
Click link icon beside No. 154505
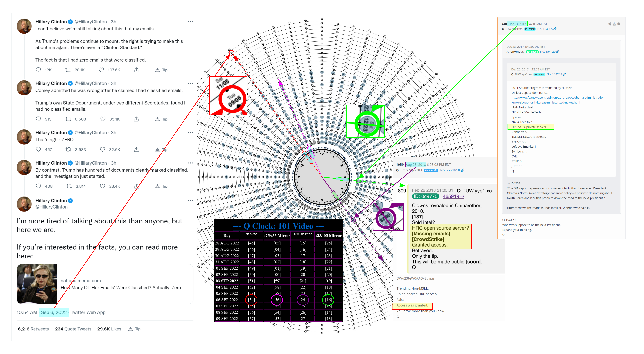555,29
